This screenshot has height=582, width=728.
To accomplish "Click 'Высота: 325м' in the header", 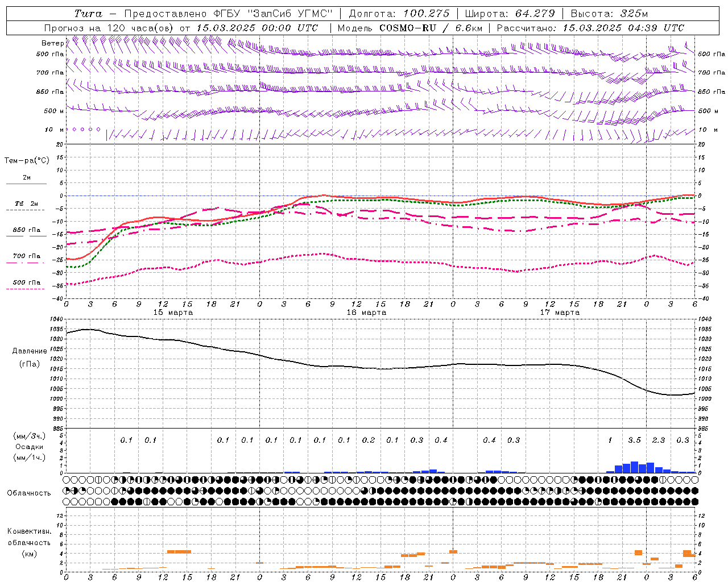I will [x=609, y=14].
